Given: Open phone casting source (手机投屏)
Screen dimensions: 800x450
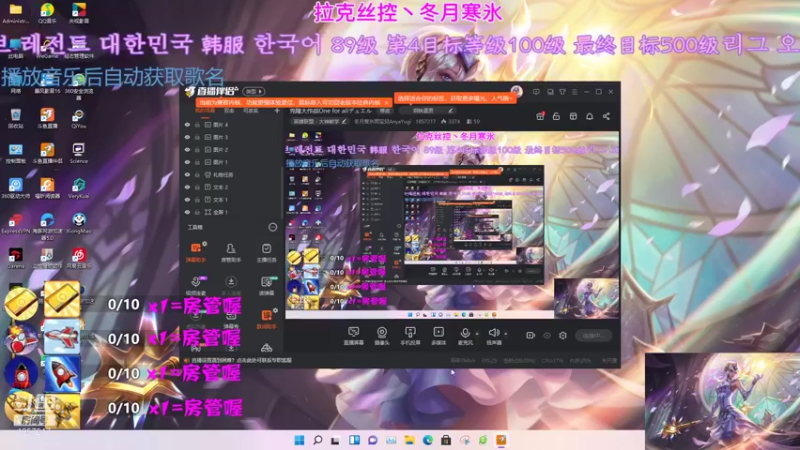Looking at the screenshot, I should (410, 336).
